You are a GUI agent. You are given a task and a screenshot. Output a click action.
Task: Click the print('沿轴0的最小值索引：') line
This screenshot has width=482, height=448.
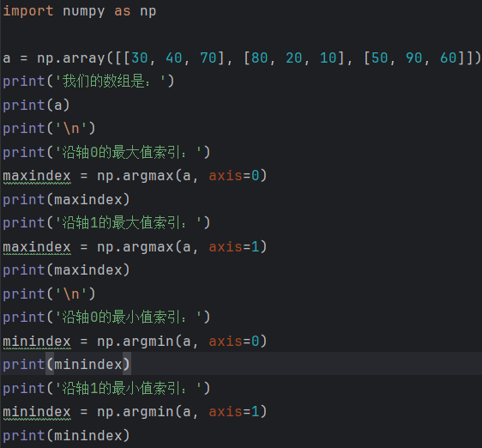pos(106,317)
